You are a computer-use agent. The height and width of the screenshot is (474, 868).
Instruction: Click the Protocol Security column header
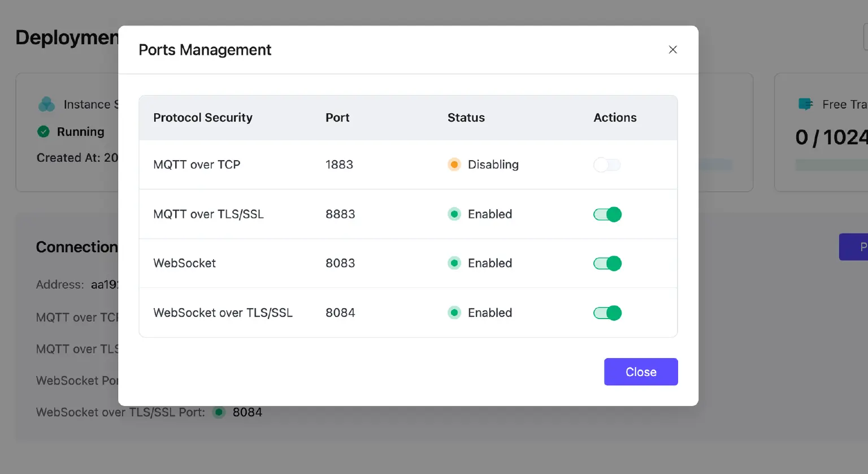point(203,118)
